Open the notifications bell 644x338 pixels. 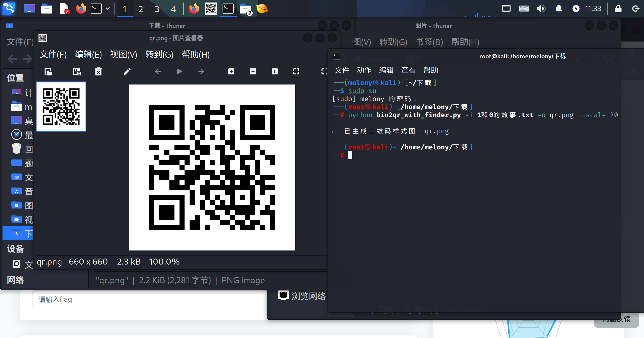coord(559,9)
